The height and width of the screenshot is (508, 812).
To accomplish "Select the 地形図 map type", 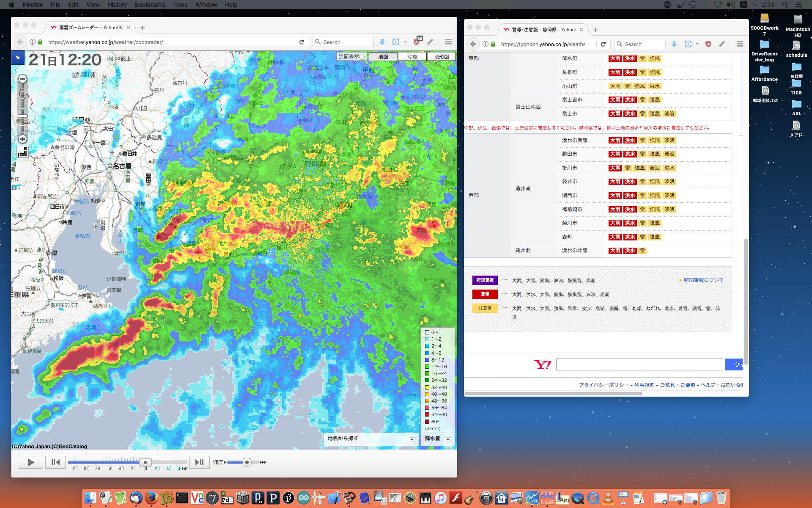I will [441, 57].
